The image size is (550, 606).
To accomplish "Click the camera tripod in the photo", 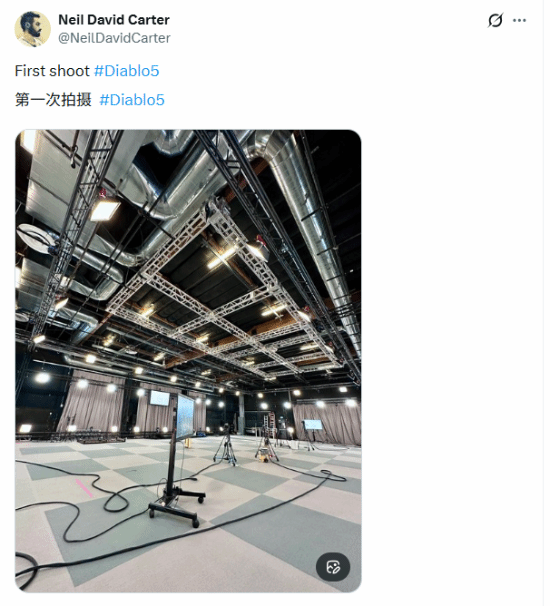I will pos(228,450).
